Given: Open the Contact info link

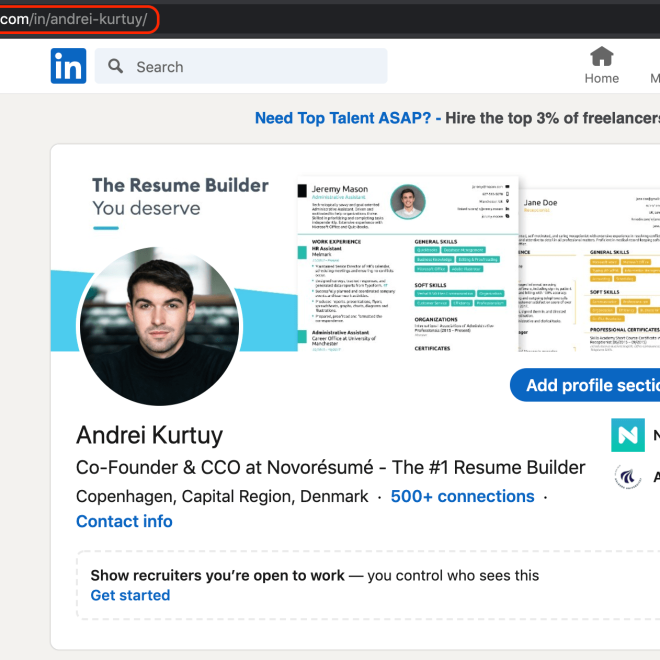Looking at the screenshot, I should click(124, 521).
